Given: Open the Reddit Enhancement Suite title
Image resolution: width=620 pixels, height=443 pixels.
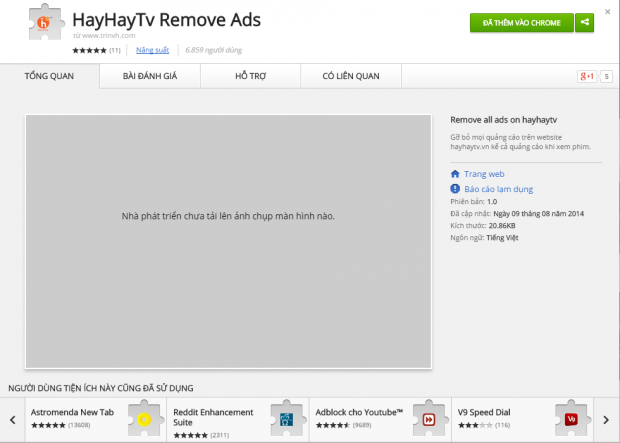Looking at the screenshot, I should pyautogui.click(x=213, y=417).
